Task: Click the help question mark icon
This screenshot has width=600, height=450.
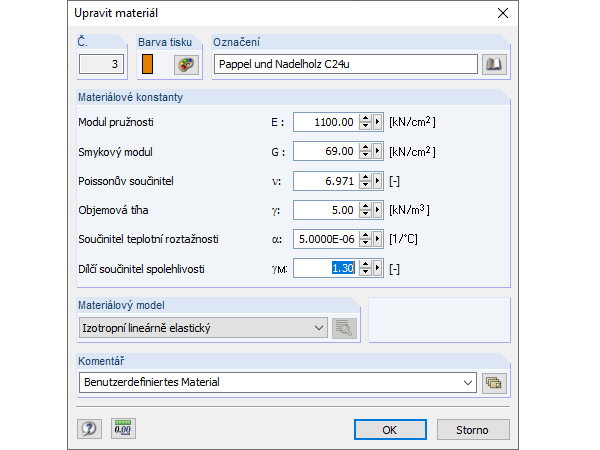Action: [90, 429]
